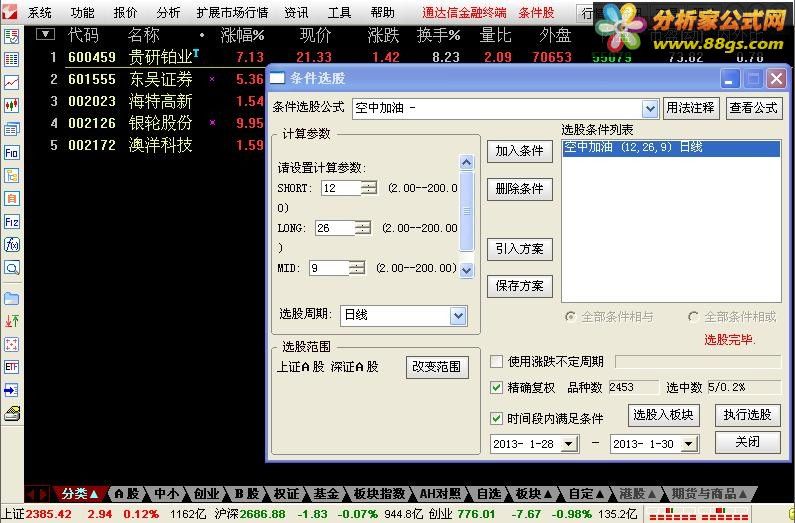This screenshot has height=523, width=795.
Task: Open the f(x) formula manager icon
Action: click(x=12, y=245)
